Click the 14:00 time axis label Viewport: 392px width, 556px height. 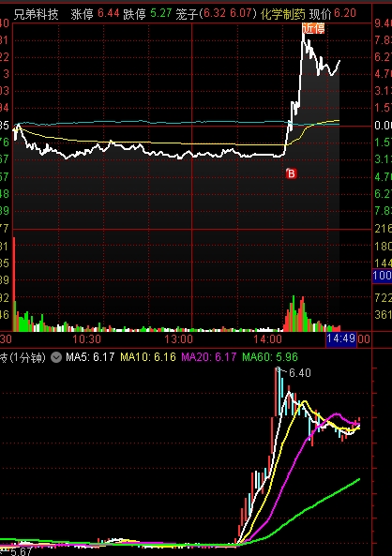267,339
